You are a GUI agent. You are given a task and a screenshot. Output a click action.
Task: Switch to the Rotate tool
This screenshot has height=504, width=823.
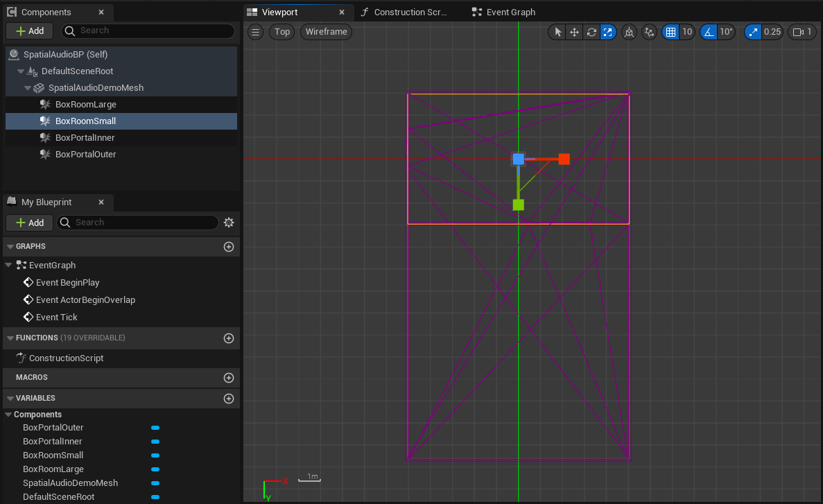pyautogui.click(x=591, y=32)
